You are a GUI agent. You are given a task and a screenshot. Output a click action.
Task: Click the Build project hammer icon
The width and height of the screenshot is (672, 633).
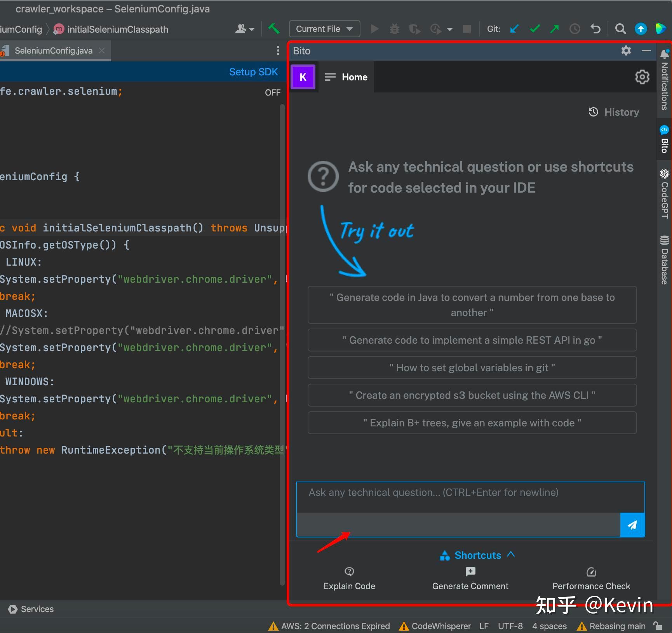tap(274, 29)
